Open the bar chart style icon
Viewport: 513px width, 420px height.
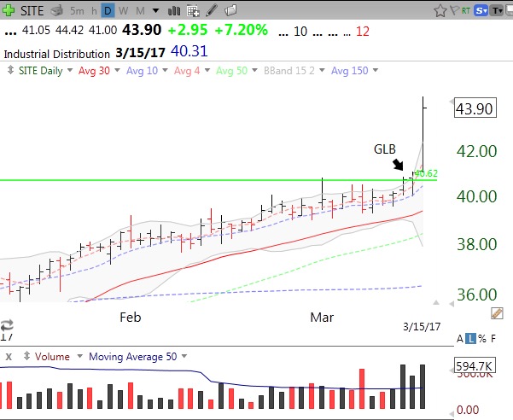(174, 11)
